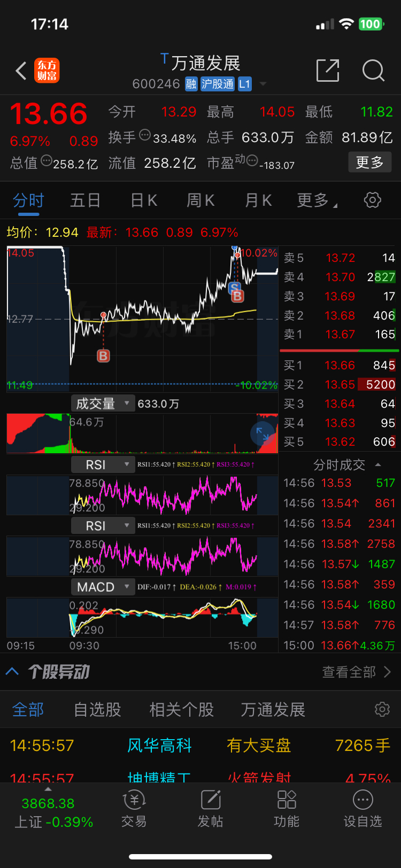Tap the 买2 13.65 order row
This screenshot has height=868, width=401.
[340, 384]
